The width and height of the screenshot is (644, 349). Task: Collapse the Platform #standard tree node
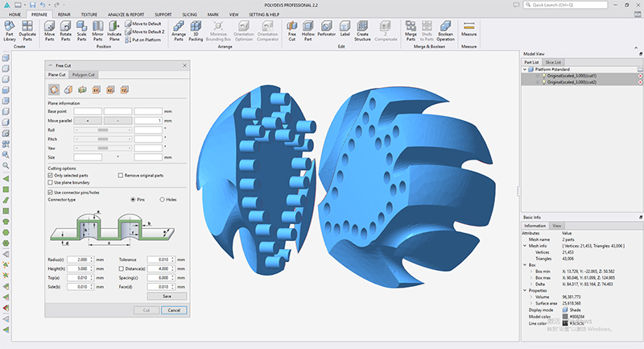click(x=525, y=69)
